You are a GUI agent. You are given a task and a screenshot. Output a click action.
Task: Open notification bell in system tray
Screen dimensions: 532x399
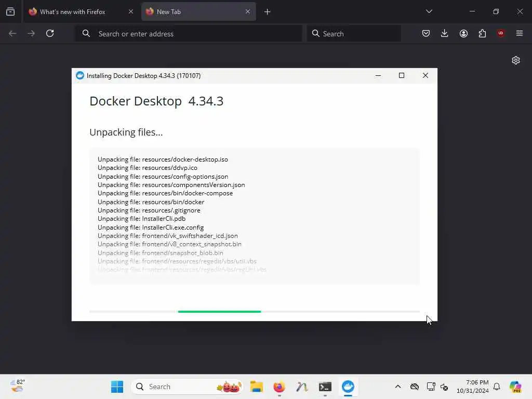(497, 387)
